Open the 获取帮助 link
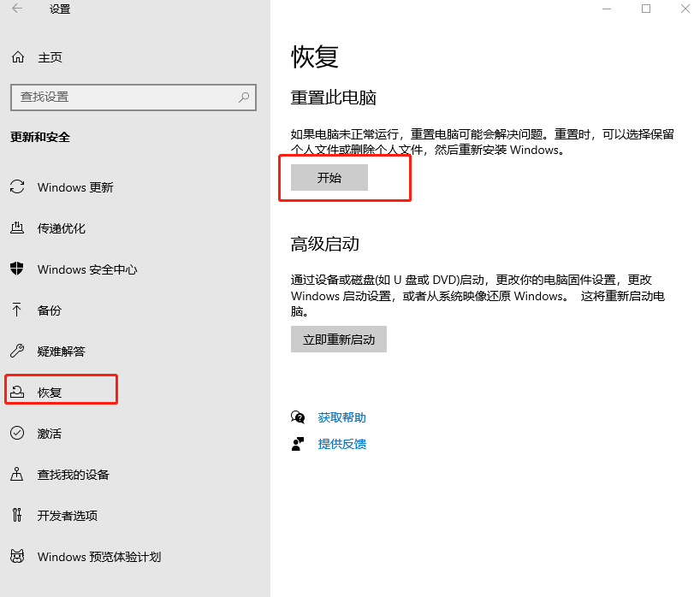This screenshot has width=700, height=597. pyautogui.click(x=341, y=417)
